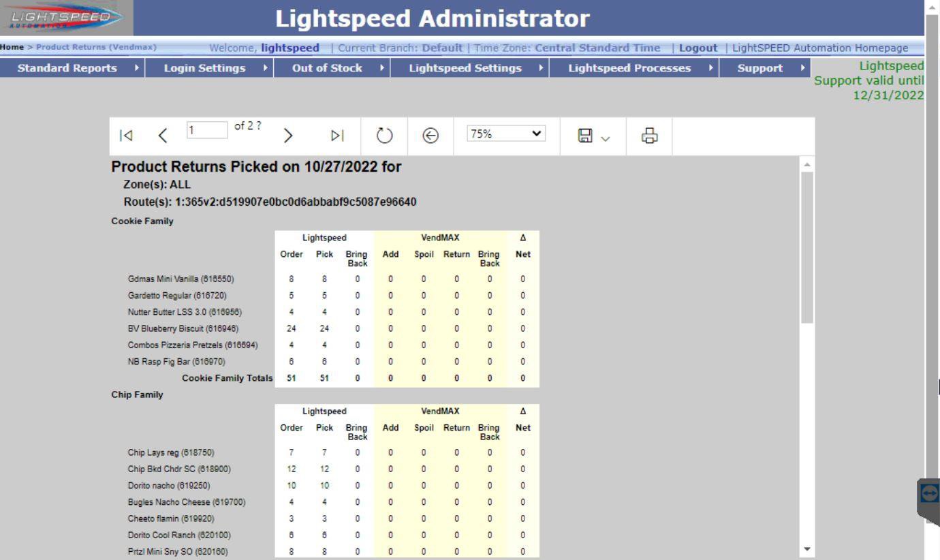The width and height of the screenshot is (940, 560).
Task: Click the Home breadcrumb link
Action: (x=11, y=47)
